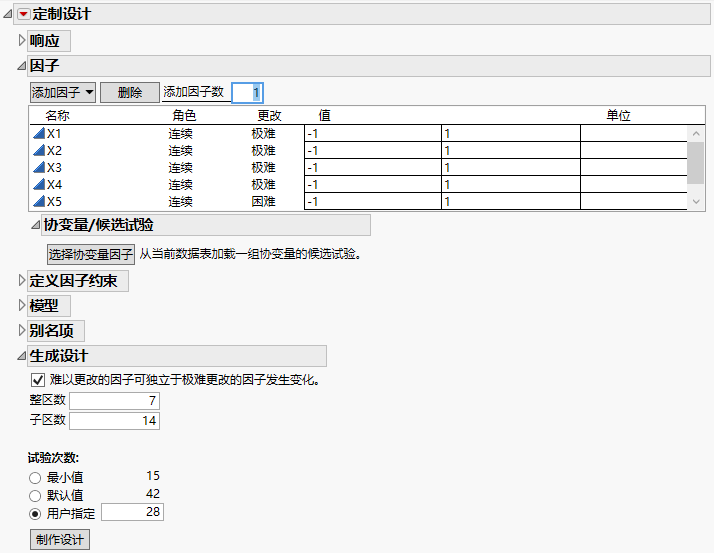Screen dimensions: 714x553
Task: Click the 制作设计 button
Action: point(60,540)
